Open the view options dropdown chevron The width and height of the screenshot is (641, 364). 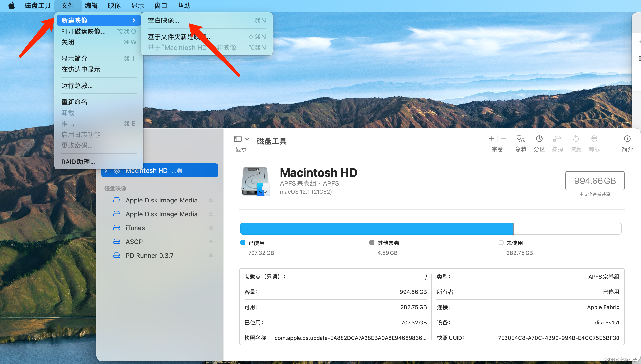247,139
